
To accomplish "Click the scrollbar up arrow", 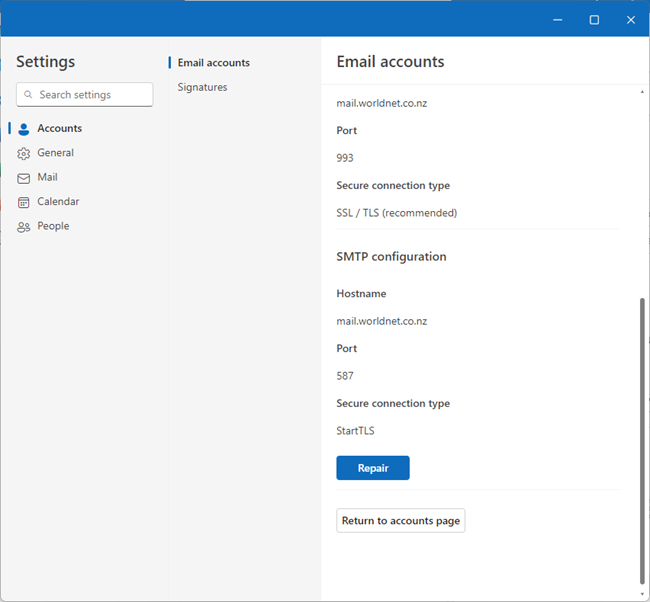I will coord(642,91).
